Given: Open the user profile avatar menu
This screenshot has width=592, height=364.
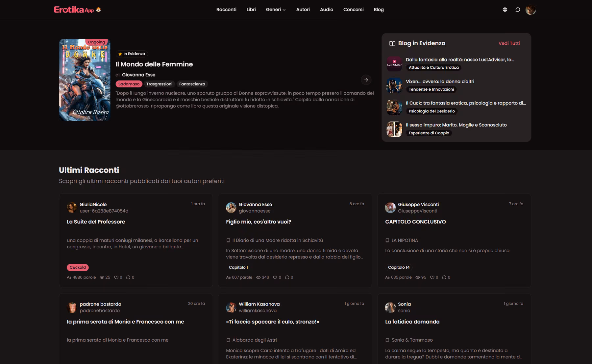Looking at the screenshot, I should [x=530, y=10].
